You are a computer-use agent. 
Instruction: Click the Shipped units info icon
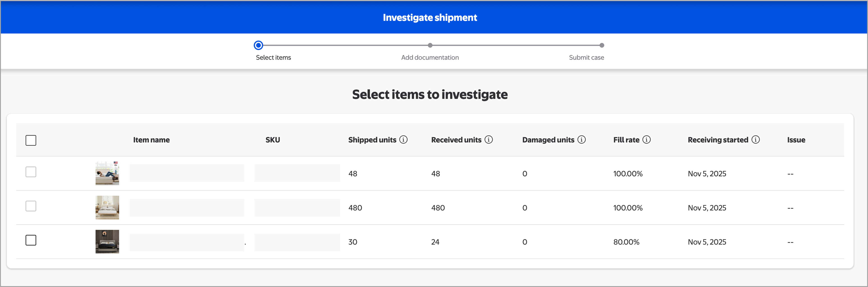[403, 140]
